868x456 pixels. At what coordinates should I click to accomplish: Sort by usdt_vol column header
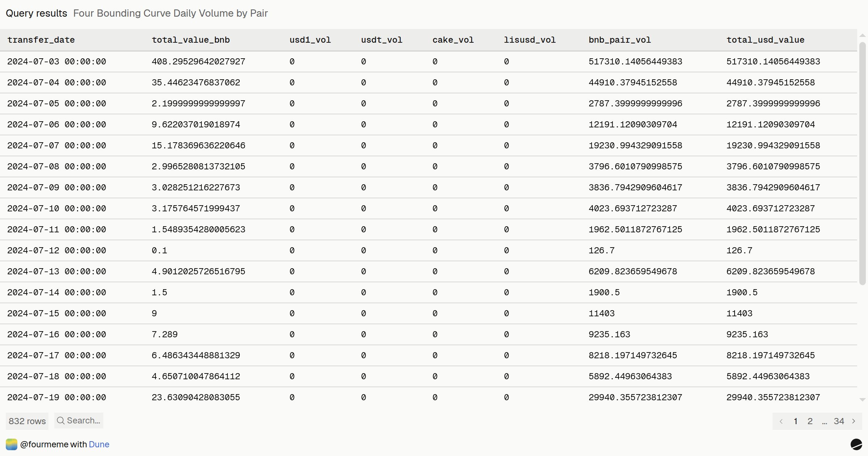(382, 40)
